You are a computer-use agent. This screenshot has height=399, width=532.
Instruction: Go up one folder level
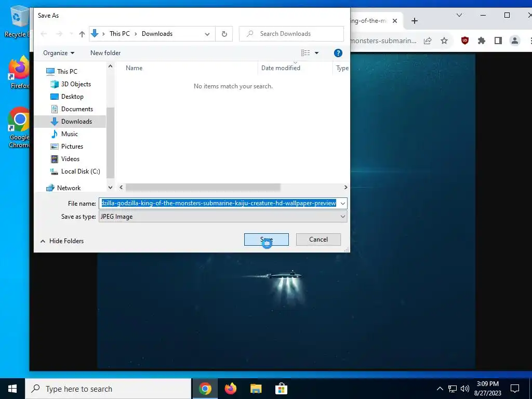82,34
